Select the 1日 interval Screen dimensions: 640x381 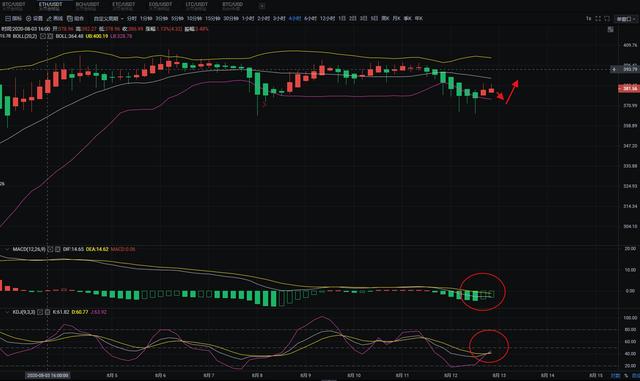point(342,18)
